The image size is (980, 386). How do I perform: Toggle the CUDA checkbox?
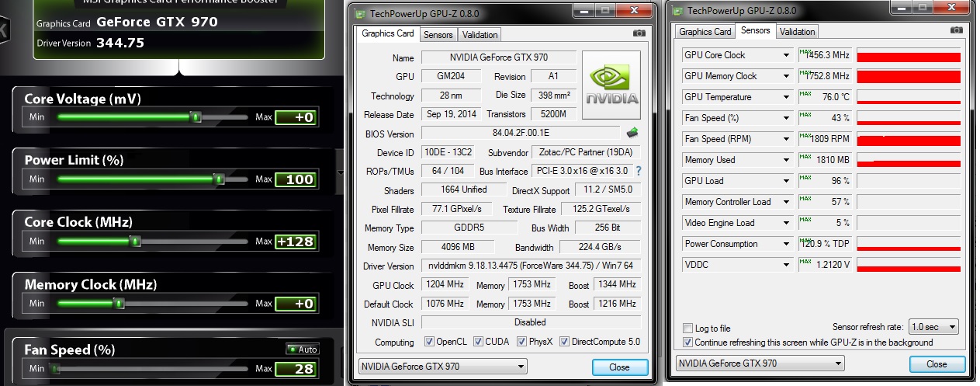(478, 342)
